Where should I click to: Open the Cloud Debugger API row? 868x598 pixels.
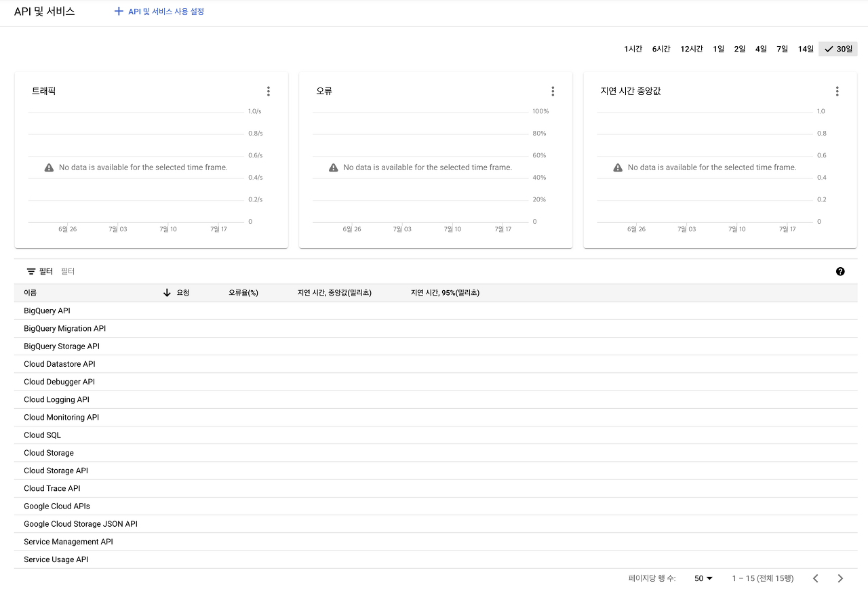(x=435, y=382)
